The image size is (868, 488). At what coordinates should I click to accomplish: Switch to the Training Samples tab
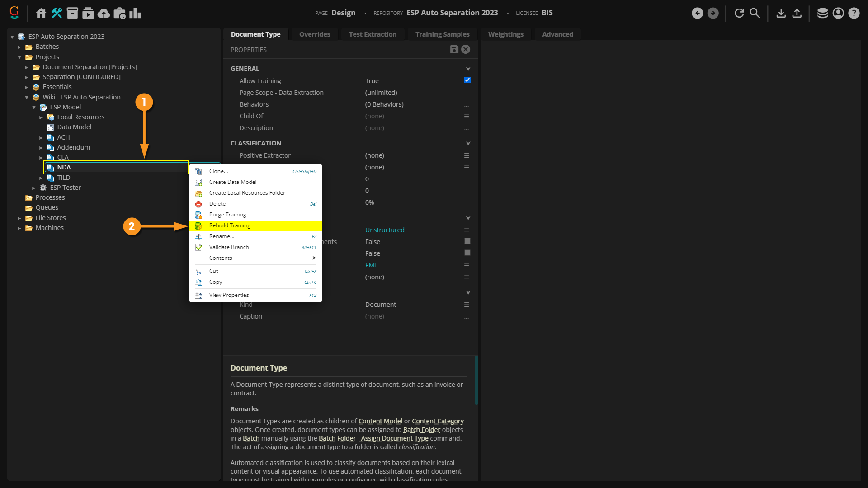(x=442, y=34)
